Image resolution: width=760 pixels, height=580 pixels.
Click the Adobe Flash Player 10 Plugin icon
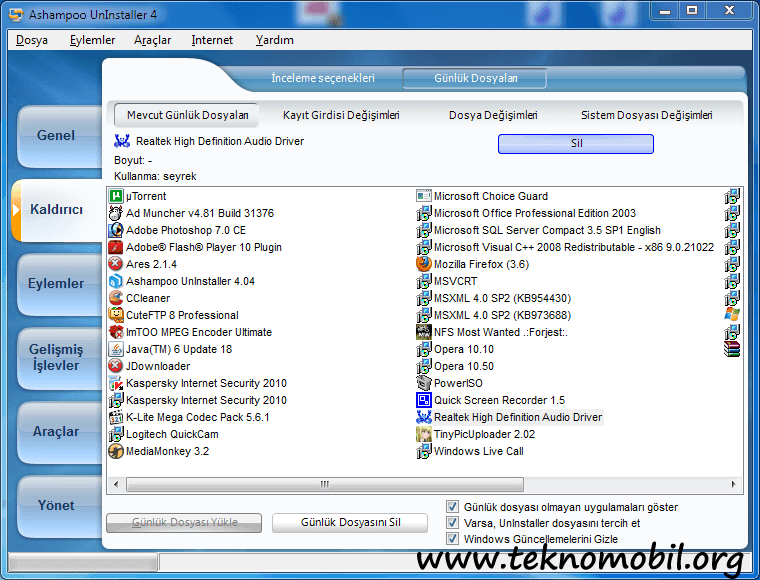tap(116, 247)
